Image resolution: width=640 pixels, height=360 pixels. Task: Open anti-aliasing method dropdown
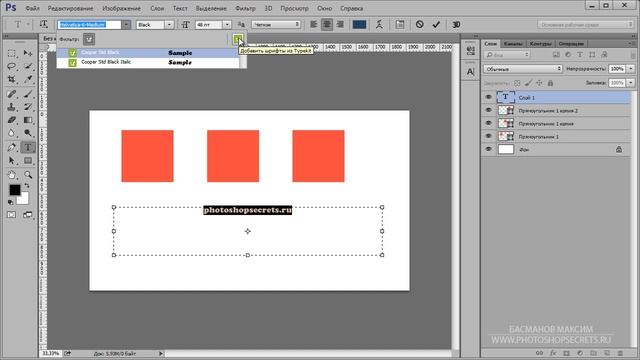point(276,24)
